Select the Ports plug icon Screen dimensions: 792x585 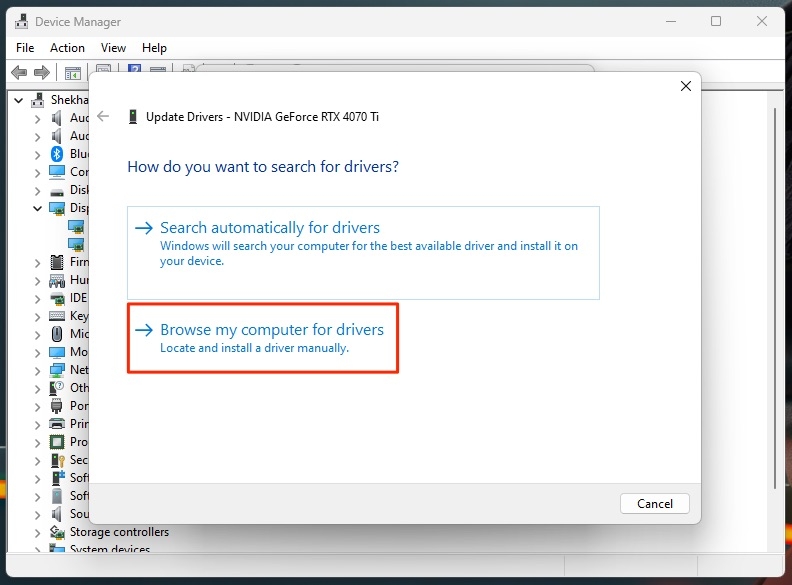point(57,406)
